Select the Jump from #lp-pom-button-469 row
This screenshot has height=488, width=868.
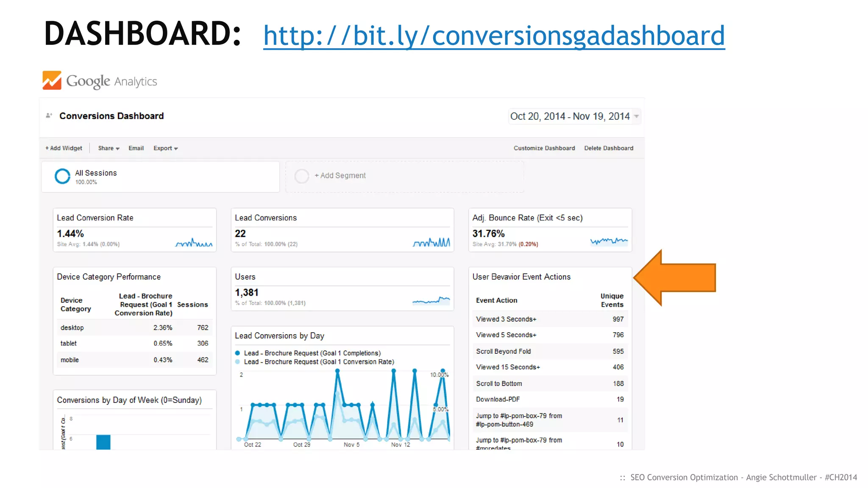pos(550,420)
